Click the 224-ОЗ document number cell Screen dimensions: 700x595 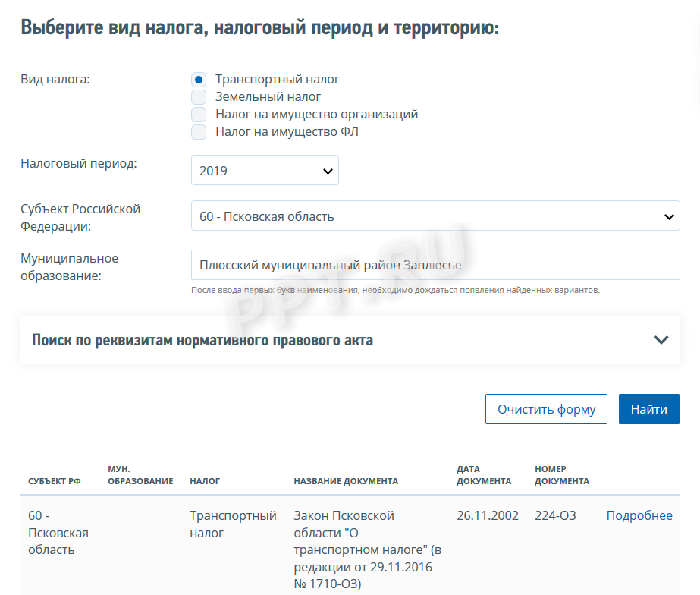tap(555, 516)
